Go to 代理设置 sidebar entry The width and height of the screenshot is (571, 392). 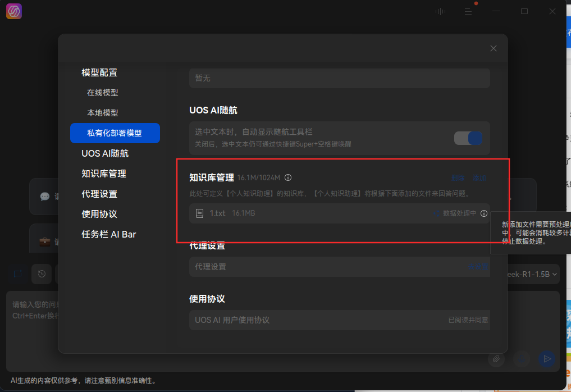click(x=99, y=194)
